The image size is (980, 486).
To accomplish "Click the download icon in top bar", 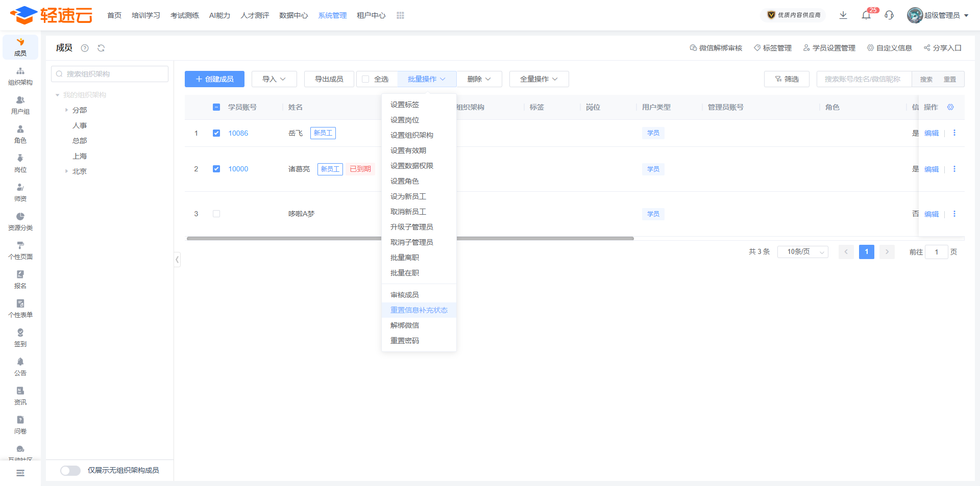I will click(843, 15).
